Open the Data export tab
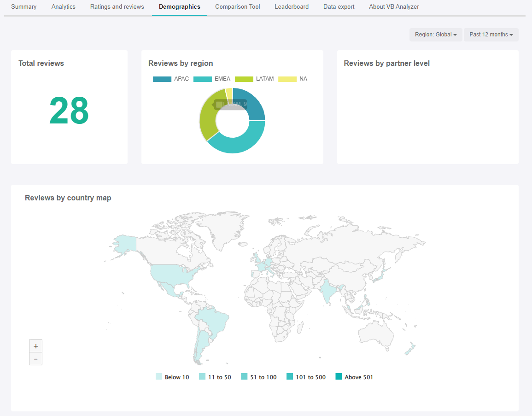Viewport: 532px width, 416px height. (x=339, y=7)
